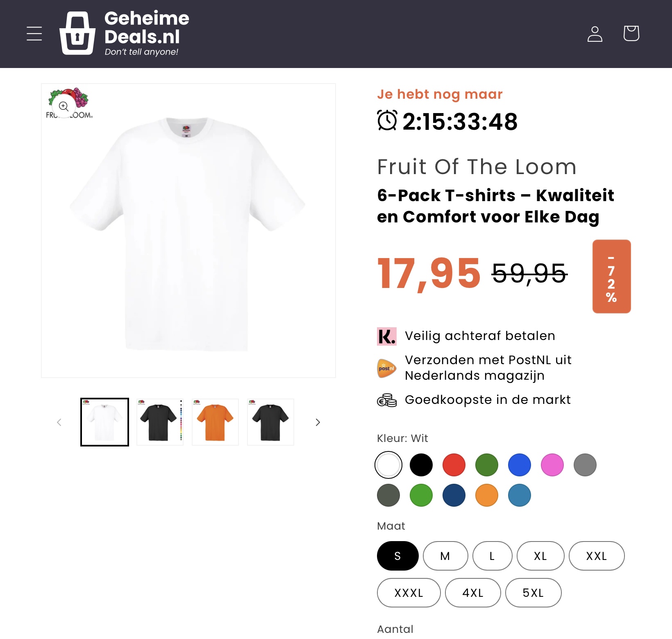Image resolution: width=672 pixels, height=639 pixels.
Task: Open the shopping cart icon
Action: tap(631, 34)
